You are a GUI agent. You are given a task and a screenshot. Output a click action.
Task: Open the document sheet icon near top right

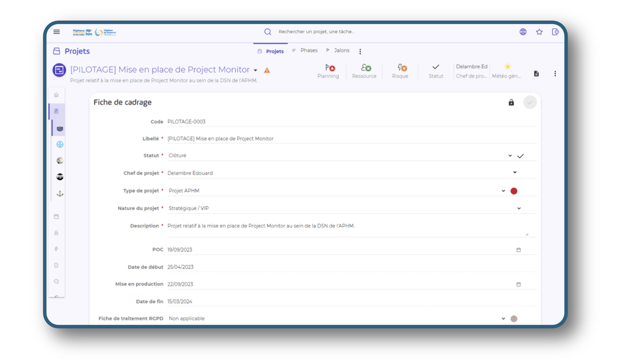[x=536, y=73]
